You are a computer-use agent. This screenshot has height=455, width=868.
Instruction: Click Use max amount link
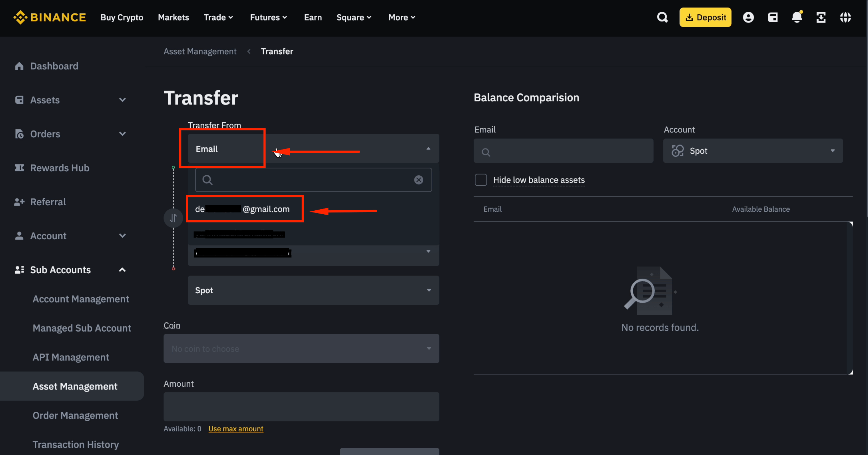pos(236,429)
